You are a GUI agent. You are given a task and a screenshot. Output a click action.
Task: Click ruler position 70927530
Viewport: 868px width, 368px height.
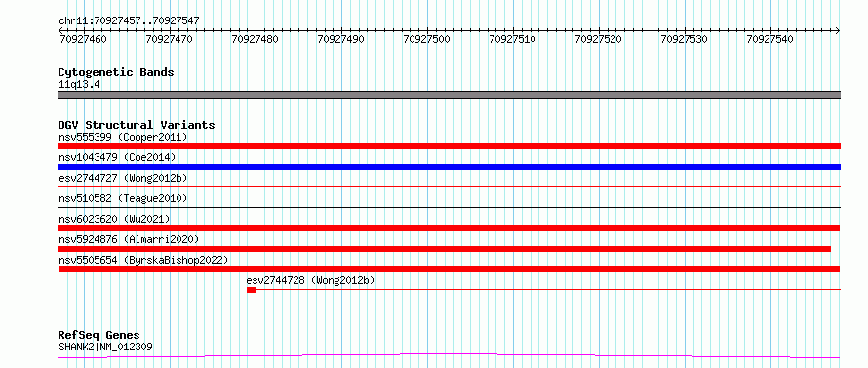click(685, 39)
